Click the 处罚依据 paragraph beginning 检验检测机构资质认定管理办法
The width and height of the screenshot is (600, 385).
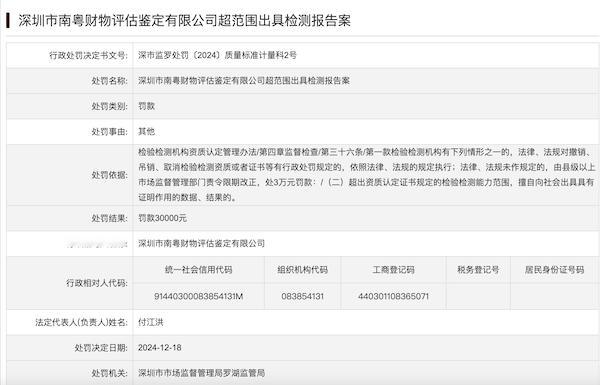(367, 175)
